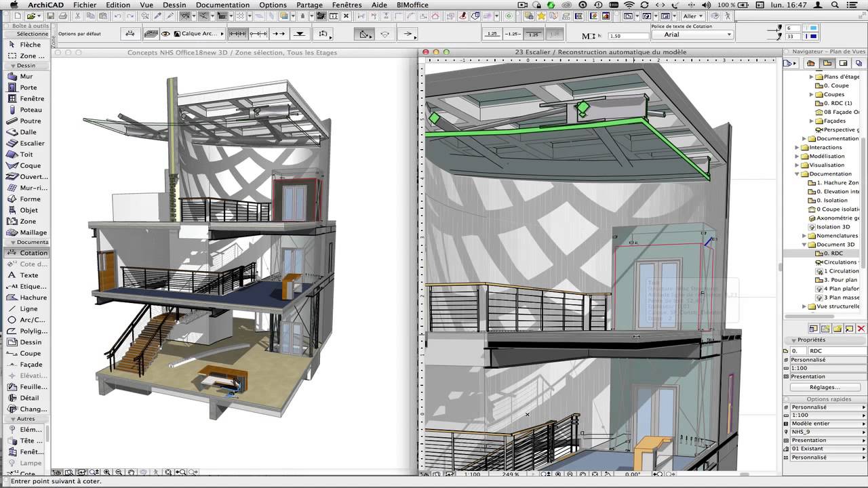The width and height of the screenshot is (868, 488).
Task: Select the Toit roof tool
Action: click(x=25, y=155)
